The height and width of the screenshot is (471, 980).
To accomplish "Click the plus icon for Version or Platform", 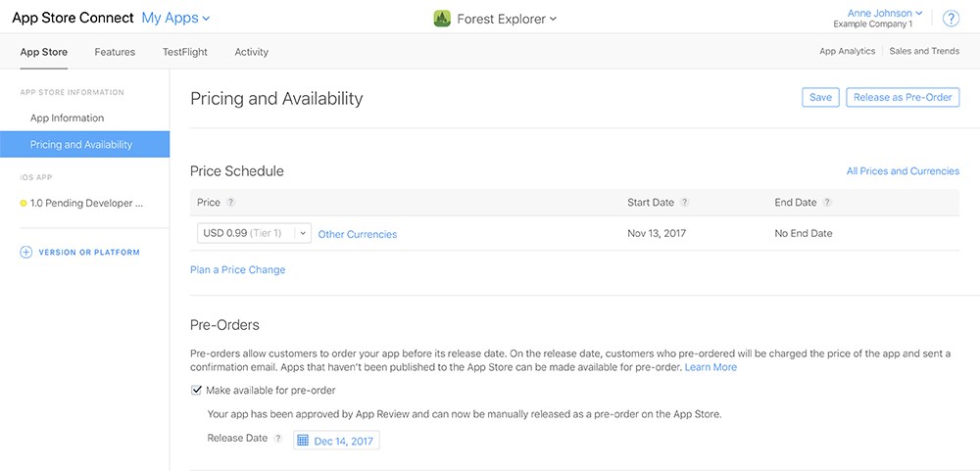I will coord(25,253).
